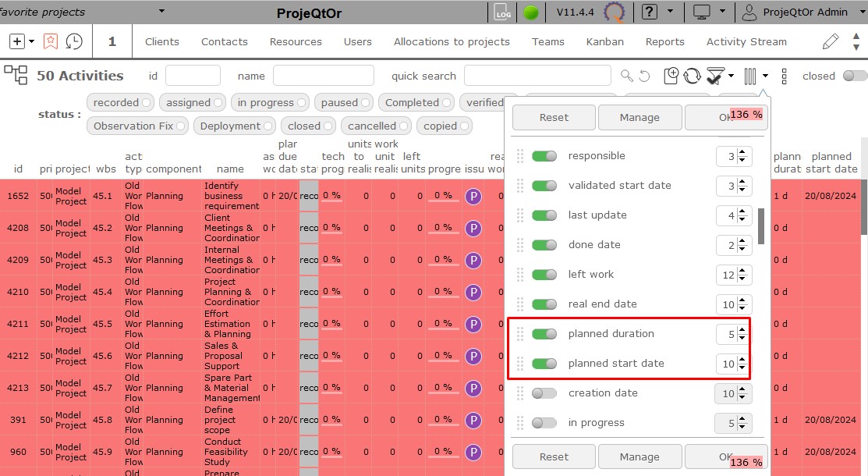Toggle off validated start date column
Viewport: 868px width, 476px height.
[544, 186]
